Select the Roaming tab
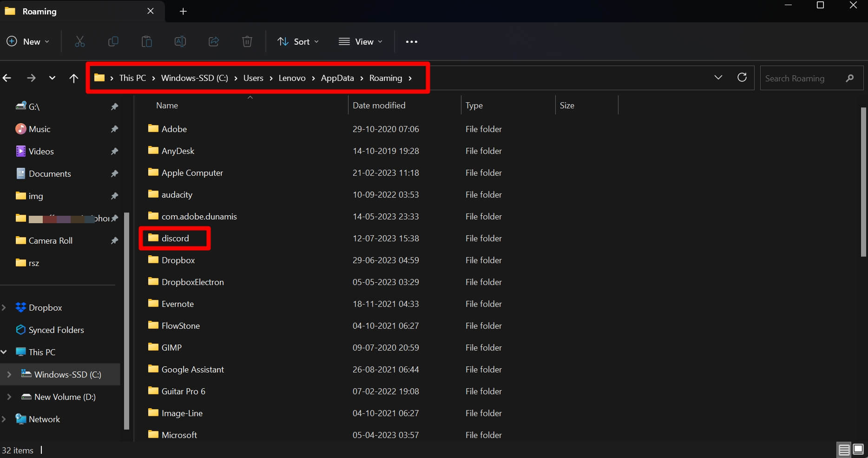Image resolution: width=868 pixels, height=458 pixels. (40, 11)
